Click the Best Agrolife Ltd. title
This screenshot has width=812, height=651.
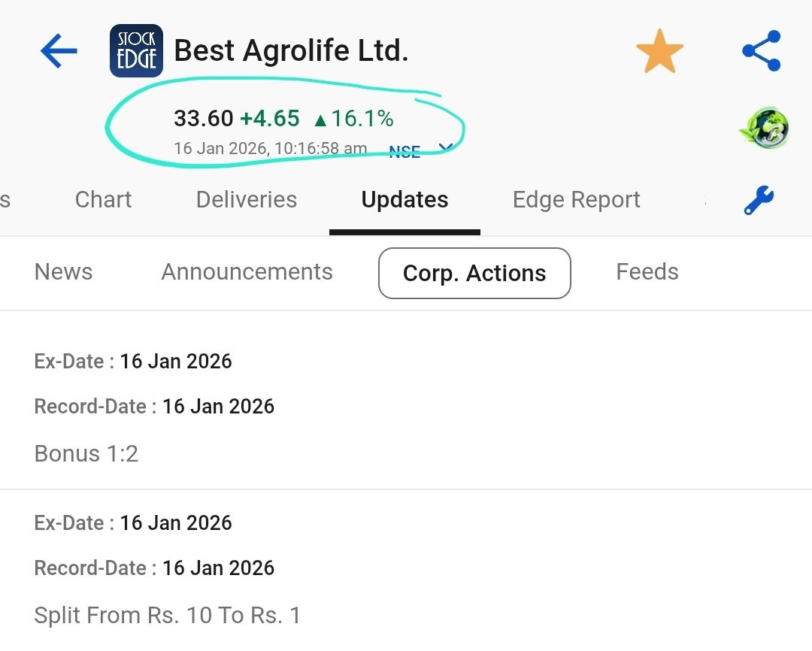[291, 51]
